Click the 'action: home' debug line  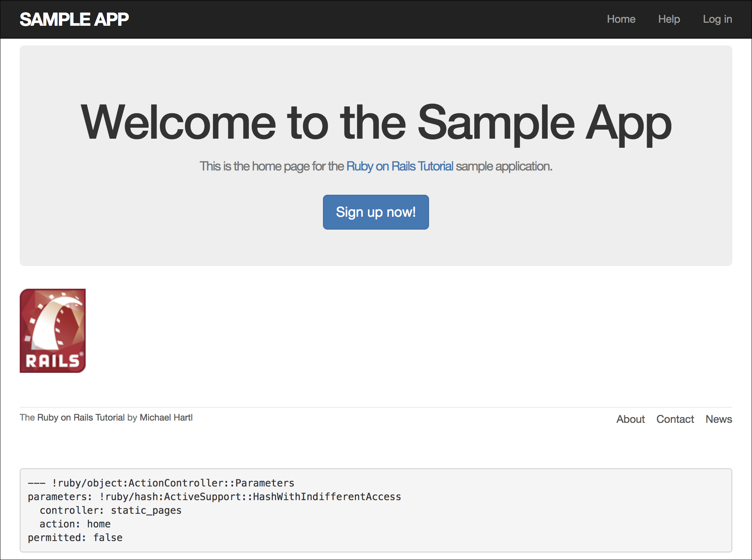tap(75, 524)
